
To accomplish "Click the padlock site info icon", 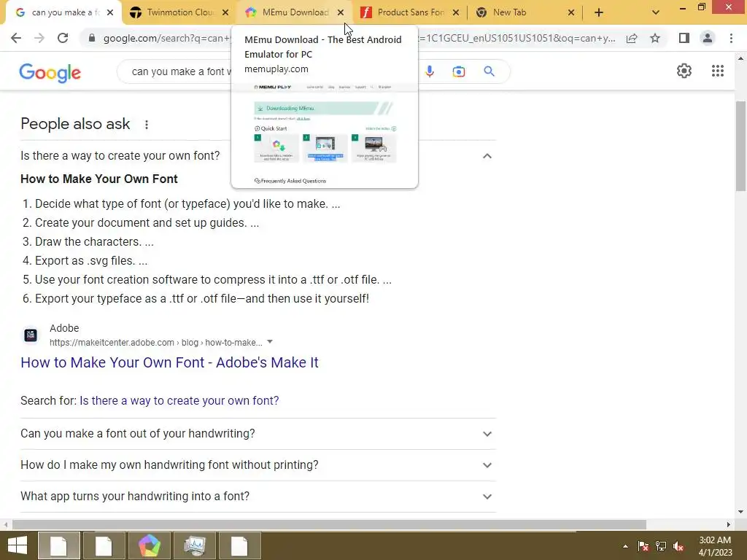I will [91, 38].
